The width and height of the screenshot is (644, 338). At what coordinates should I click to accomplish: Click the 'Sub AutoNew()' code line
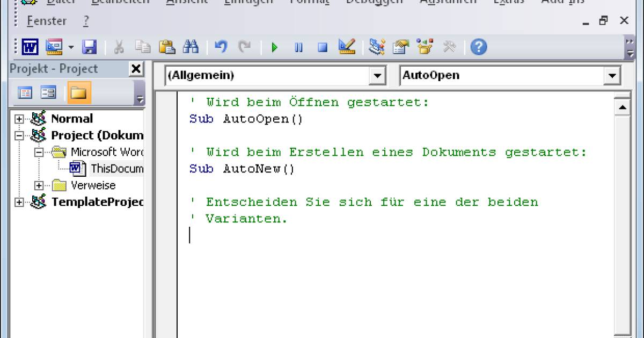pyautogui.click(x=242, y=169)
